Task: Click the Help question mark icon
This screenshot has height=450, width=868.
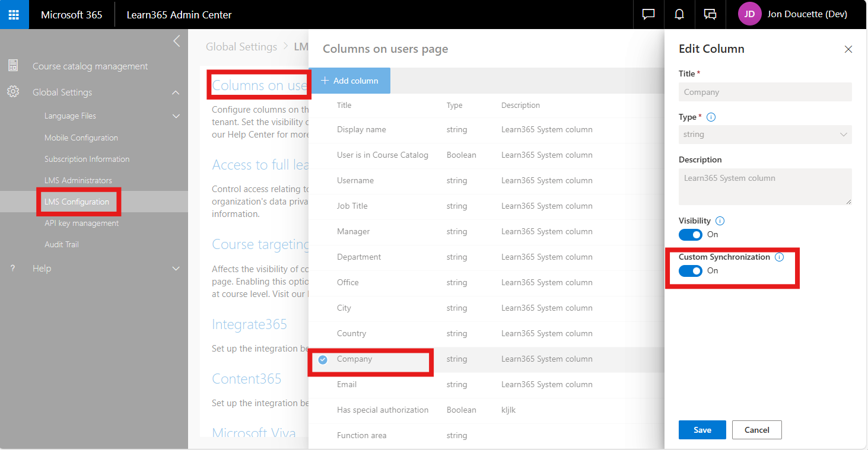Action: click(x=13, y=269)
